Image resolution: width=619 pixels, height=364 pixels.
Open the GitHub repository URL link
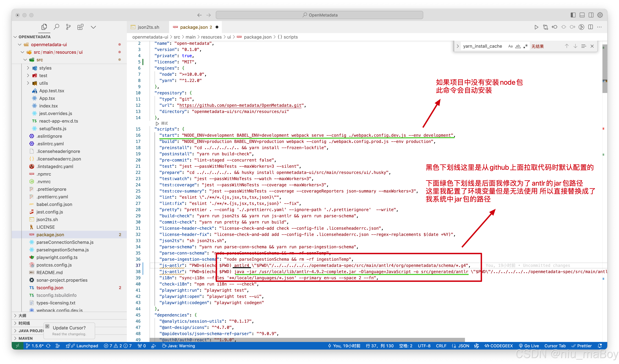point(240,105)
